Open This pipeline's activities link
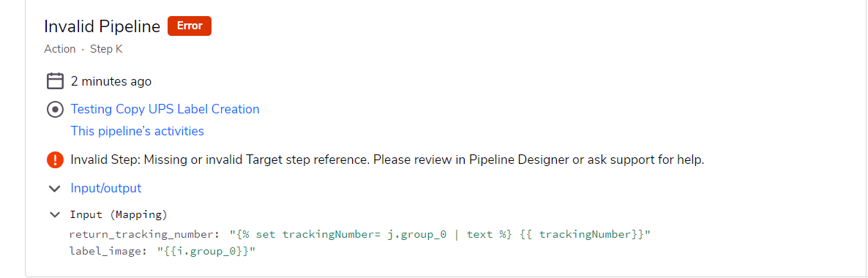868x278 pixels. pos(138,131)
